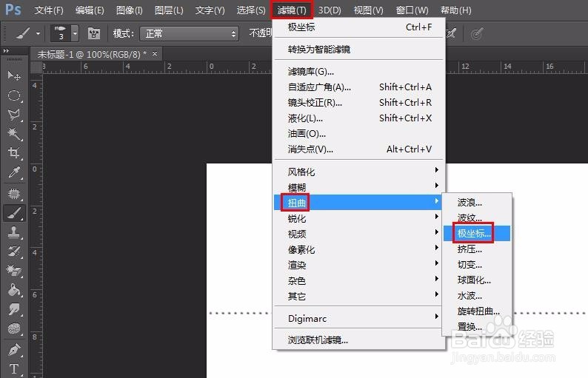
Task: Select the Polygonal Lasso tool
Action: [14, 114]
